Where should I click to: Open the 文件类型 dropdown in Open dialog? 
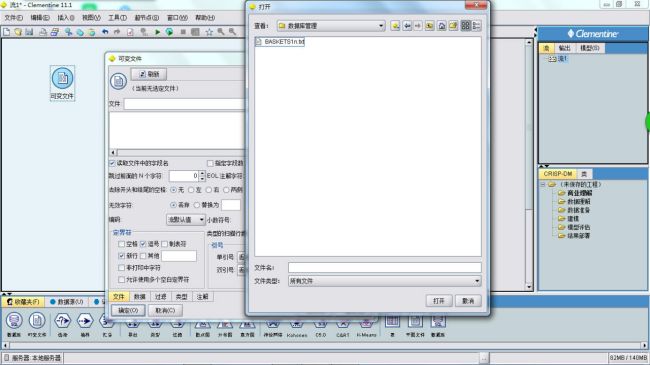tap(385, 281)
